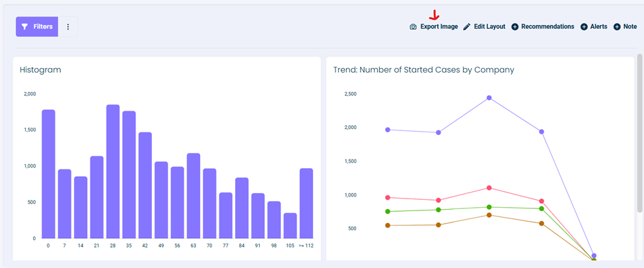Click the pink line's highest data point

(x=489, y=188)
